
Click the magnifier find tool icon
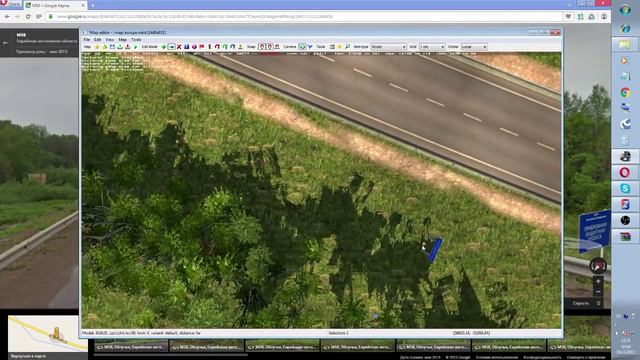[x=347, y=47]
